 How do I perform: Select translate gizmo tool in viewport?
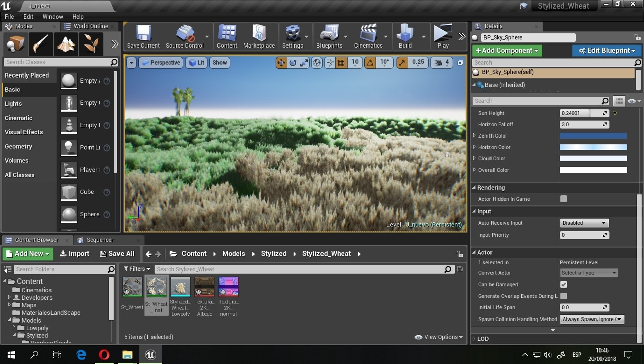pos(281,63)
